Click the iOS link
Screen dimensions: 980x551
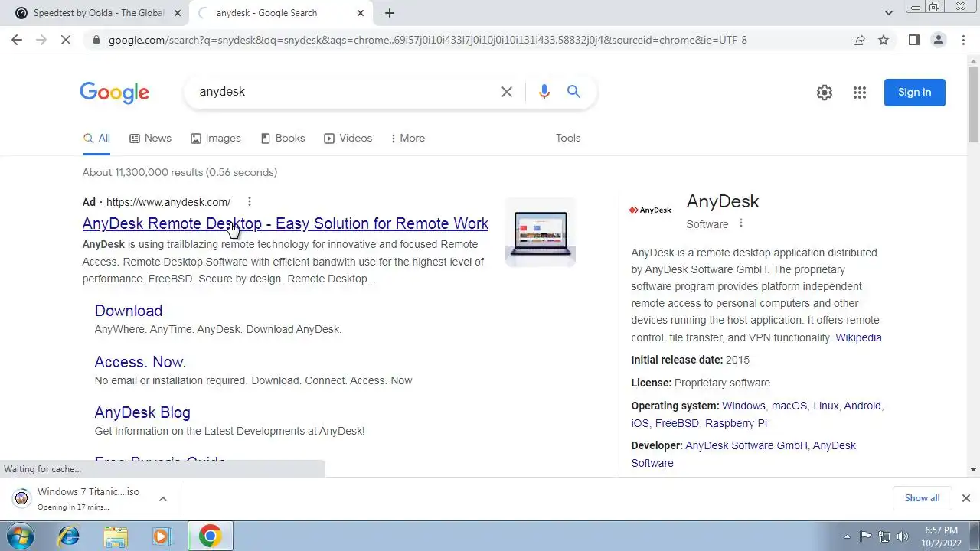point(640,423)
